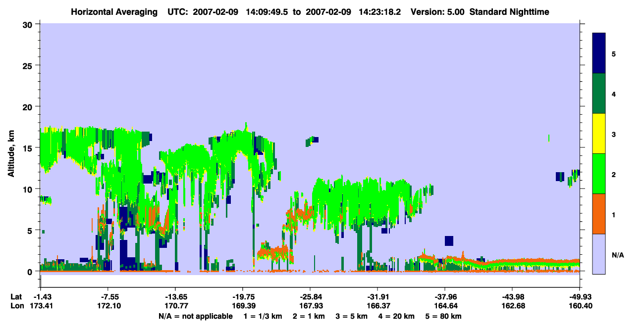This screenshot has width=644, height=330.
Task: Click the 30 altitude tick label
Action: [x=29, y=24]
